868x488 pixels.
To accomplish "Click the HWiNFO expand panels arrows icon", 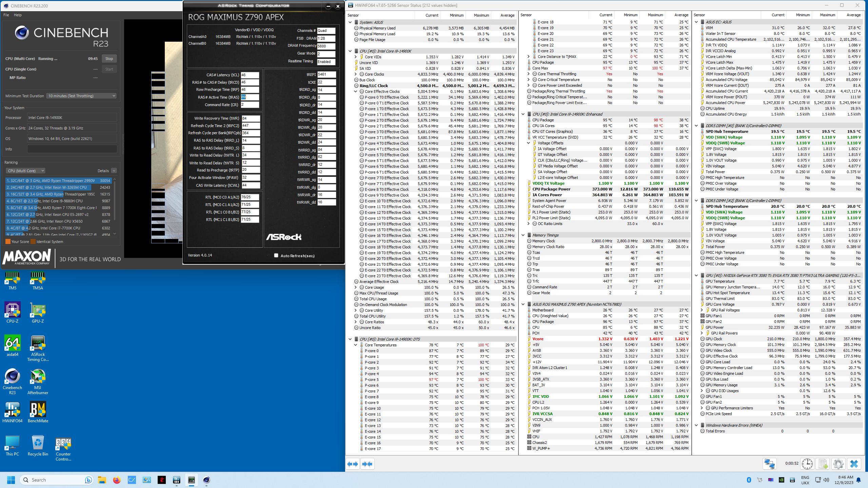I will [x=353, y=464].
